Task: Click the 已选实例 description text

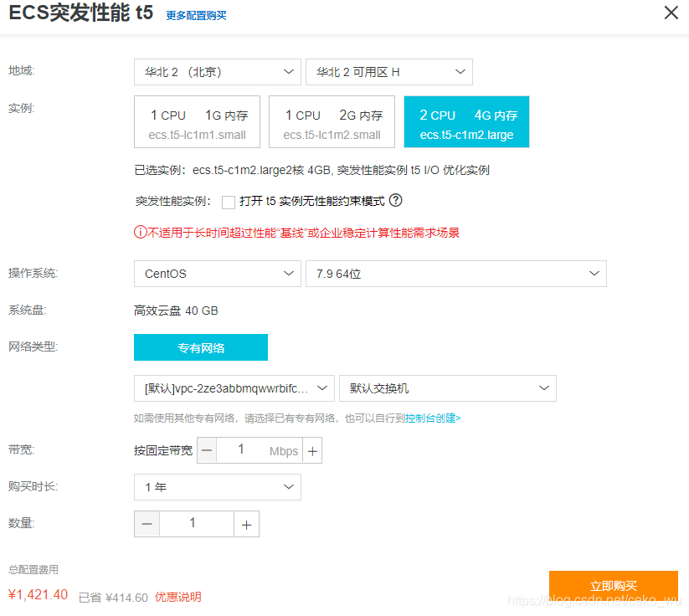Action: 311,170
